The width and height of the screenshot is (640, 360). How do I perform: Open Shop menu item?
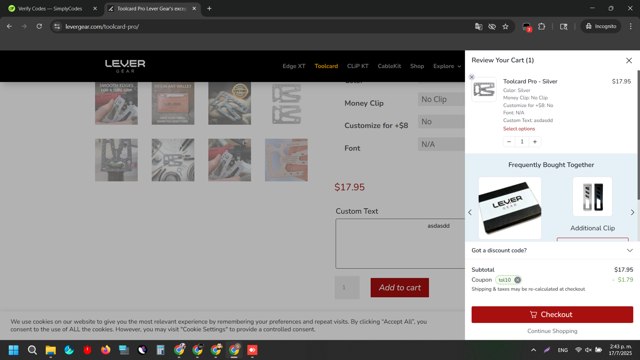pyautogui.click(x=417, y=66)
